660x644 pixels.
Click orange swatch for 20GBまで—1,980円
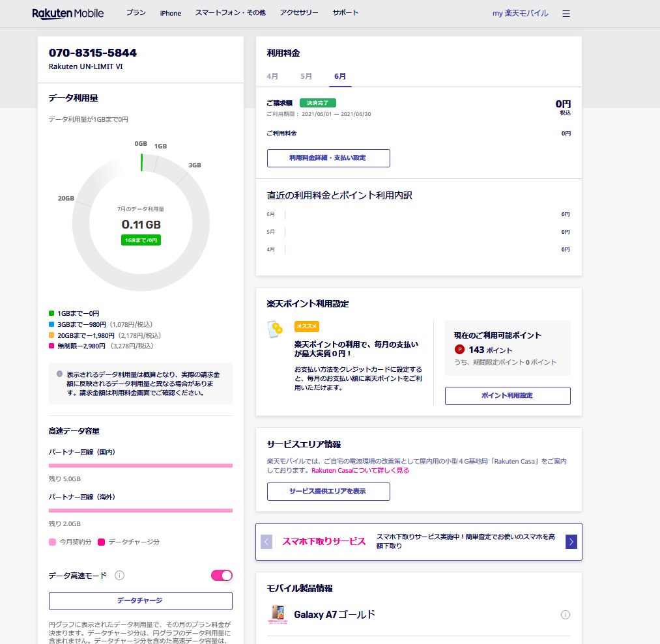51,335
